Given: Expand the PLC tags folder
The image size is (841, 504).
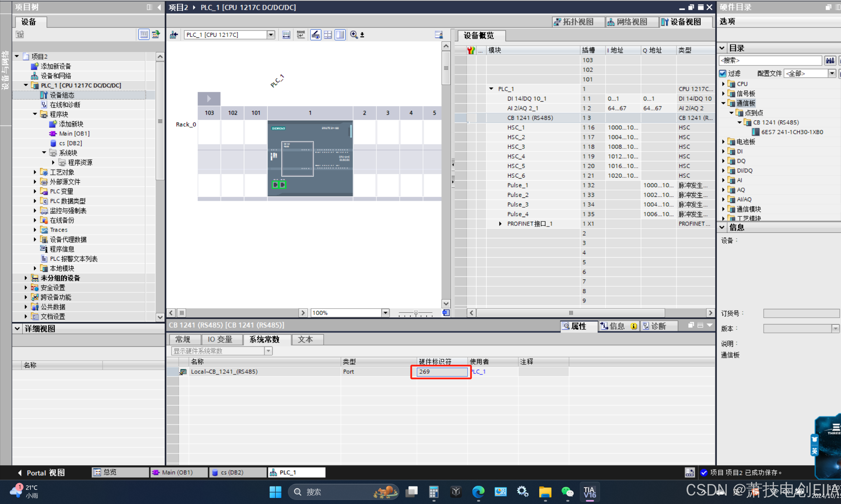Looking at the screenshot, I should 35,191.
